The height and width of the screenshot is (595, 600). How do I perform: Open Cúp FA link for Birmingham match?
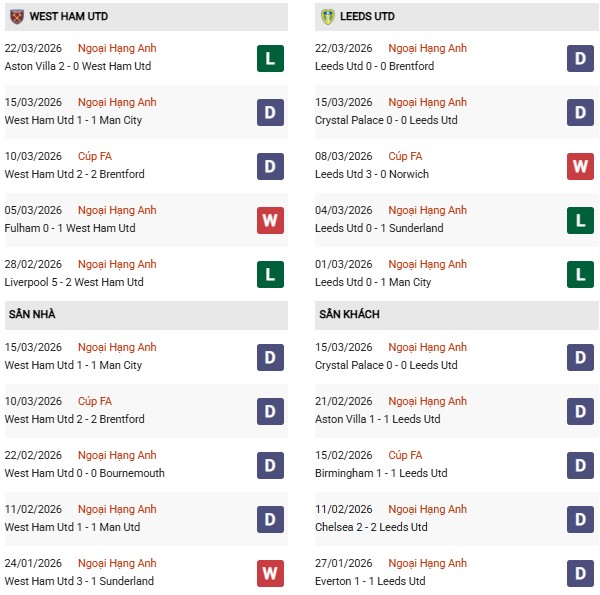405,455
